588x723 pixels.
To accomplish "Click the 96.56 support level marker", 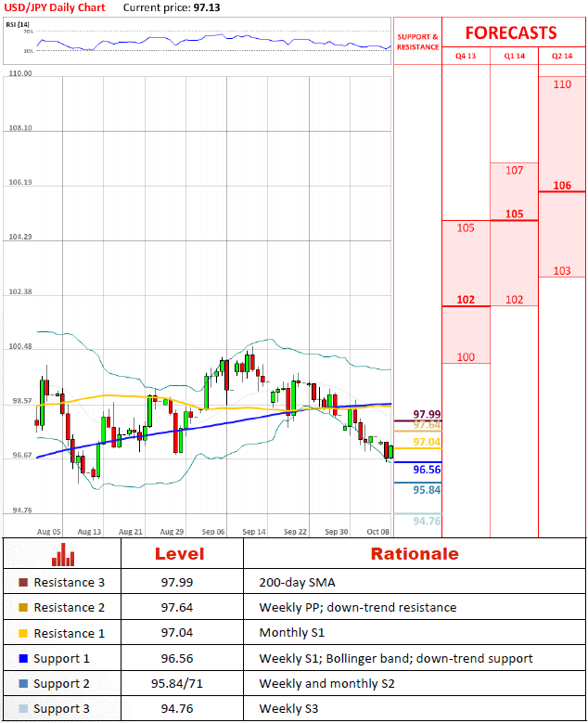I will click(427, 470).
